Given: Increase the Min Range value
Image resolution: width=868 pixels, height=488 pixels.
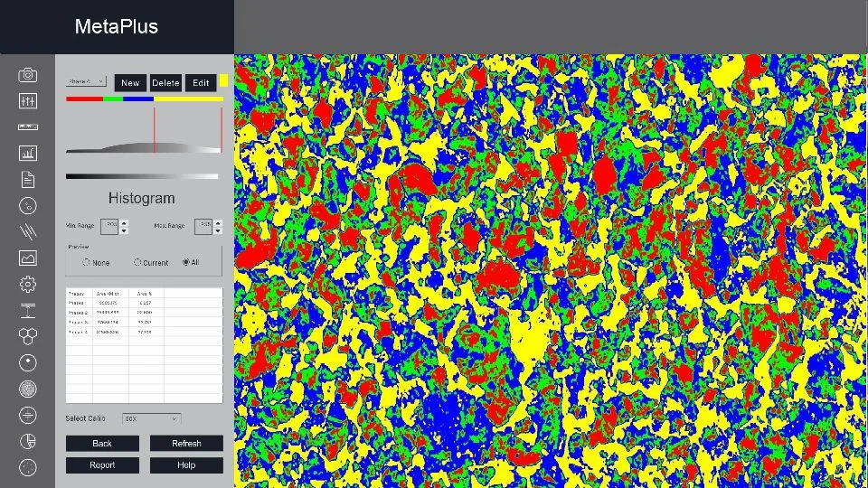Looking at the screenshot, I should coord(124,222).
